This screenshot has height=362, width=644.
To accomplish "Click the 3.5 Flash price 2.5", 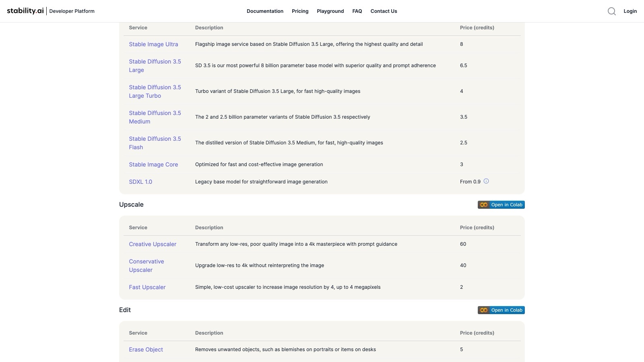I will click(464, 143).
